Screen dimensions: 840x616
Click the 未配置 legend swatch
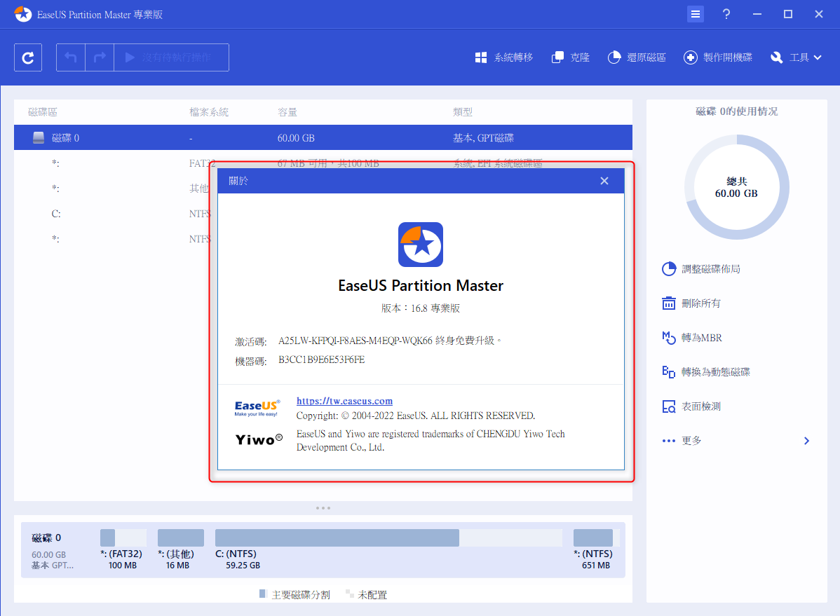[349, 594]
